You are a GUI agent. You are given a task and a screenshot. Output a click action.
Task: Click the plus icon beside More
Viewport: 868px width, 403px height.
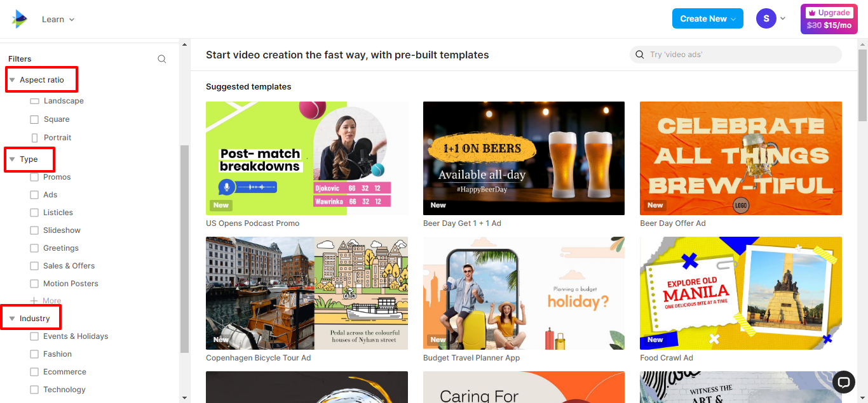34,301
